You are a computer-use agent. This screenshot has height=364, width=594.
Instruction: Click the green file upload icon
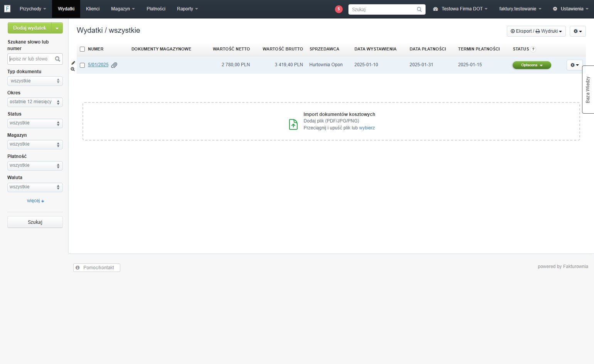click(293, 124)
